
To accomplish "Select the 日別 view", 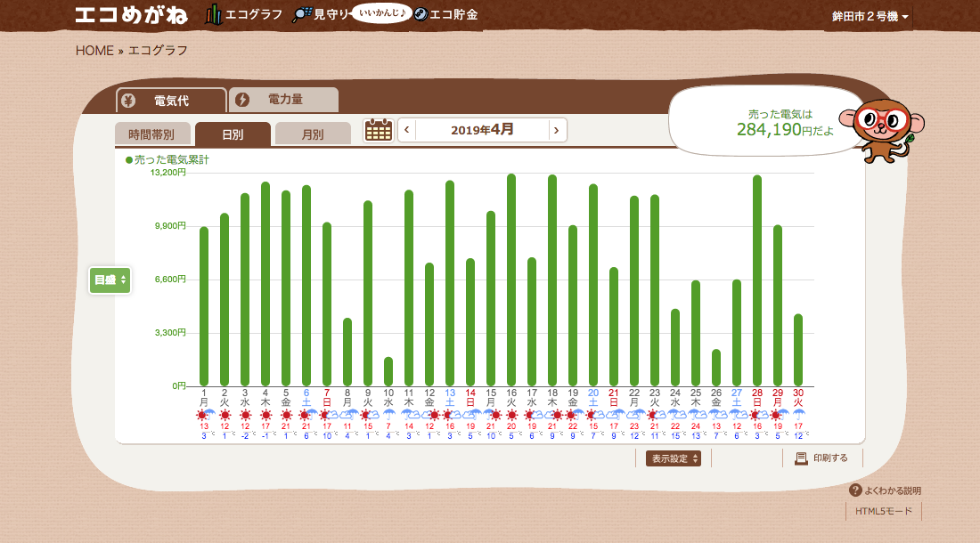I will (233, 134).
